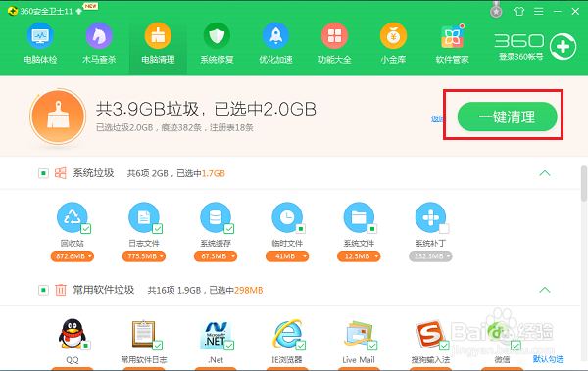Open 功能大全 grid icon

coord(334,36)
